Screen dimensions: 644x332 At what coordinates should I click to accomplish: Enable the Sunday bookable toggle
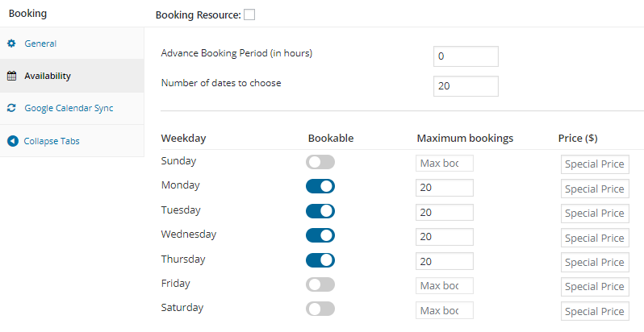click(x=320, y=162)
